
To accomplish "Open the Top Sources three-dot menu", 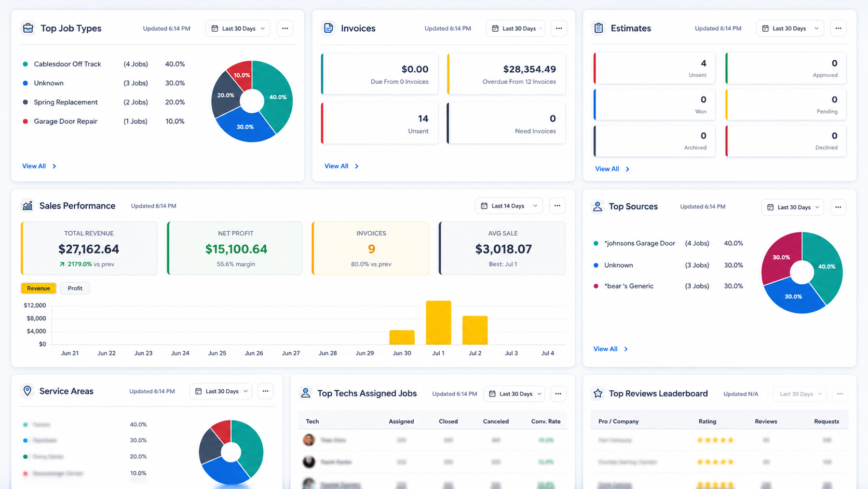I will click(x=838, y=207).
